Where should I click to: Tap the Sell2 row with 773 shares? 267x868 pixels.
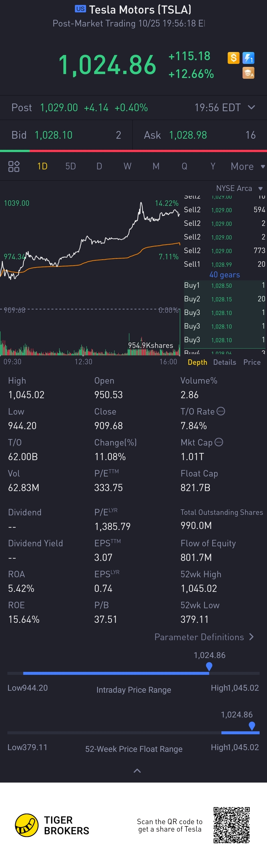[x=224, y=250]
